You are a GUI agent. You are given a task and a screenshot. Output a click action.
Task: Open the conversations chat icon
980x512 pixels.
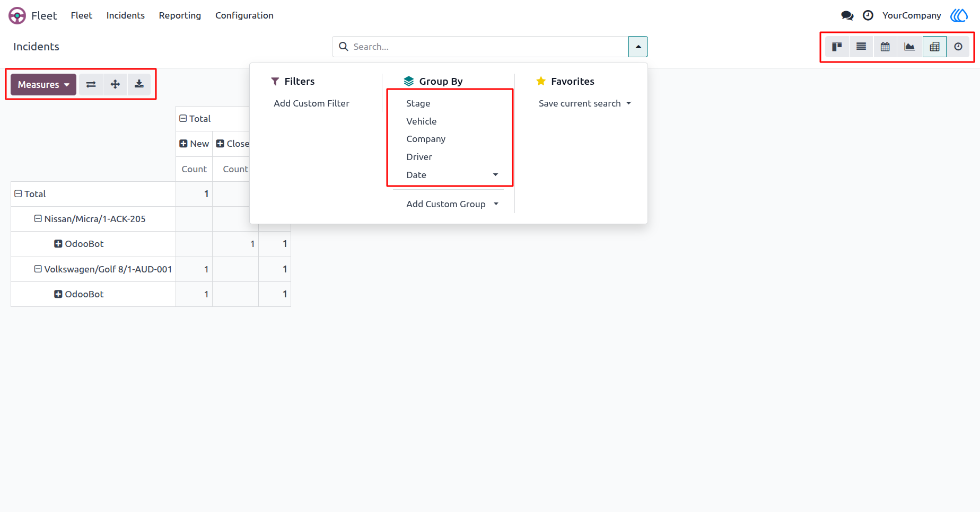pos(847,15)
